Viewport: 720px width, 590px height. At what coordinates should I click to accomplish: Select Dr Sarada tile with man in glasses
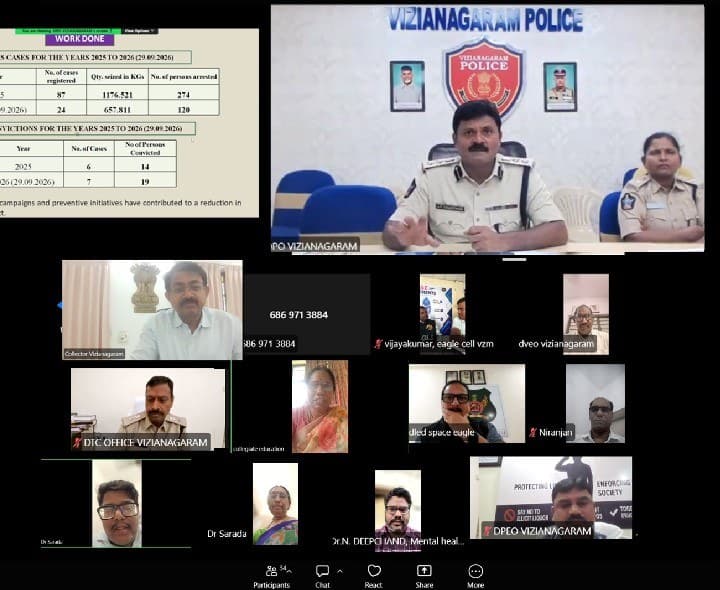point(117,504)
